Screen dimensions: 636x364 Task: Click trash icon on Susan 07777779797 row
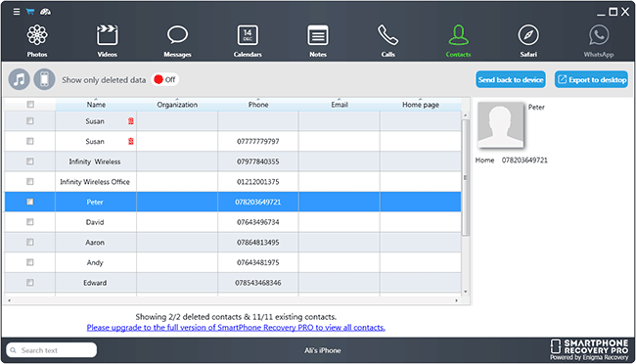click(130, 141)
